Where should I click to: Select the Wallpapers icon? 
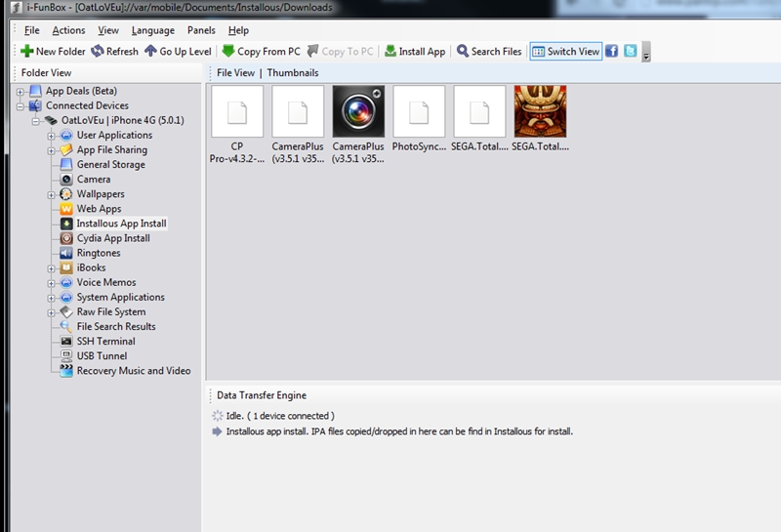[x=66, y=194]
